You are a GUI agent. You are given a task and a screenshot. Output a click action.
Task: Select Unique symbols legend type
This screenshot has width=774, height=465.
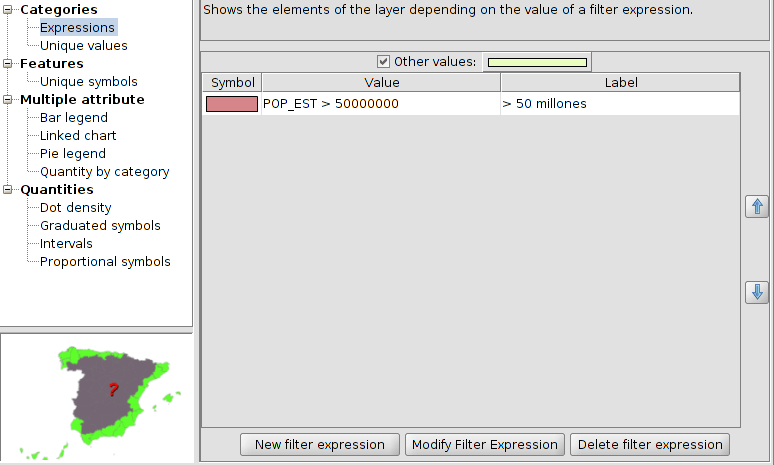point(88,82)
